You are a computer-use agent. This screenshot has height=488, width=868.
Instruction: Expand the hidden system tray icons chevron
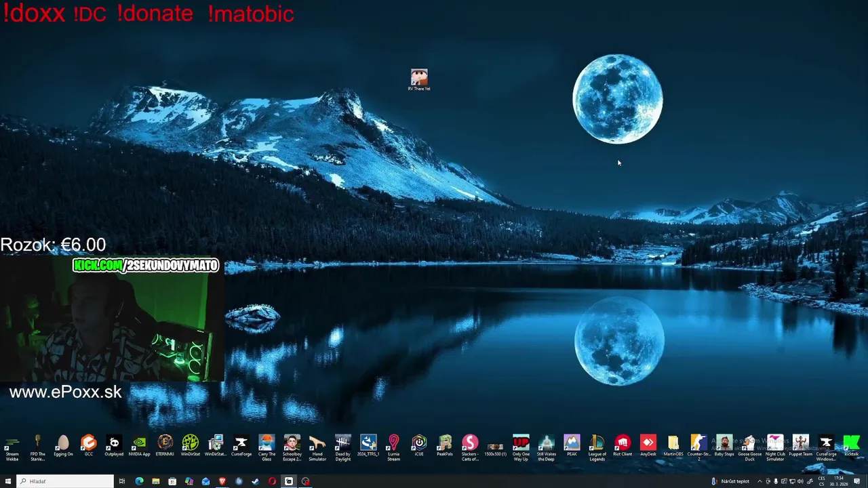759,481
